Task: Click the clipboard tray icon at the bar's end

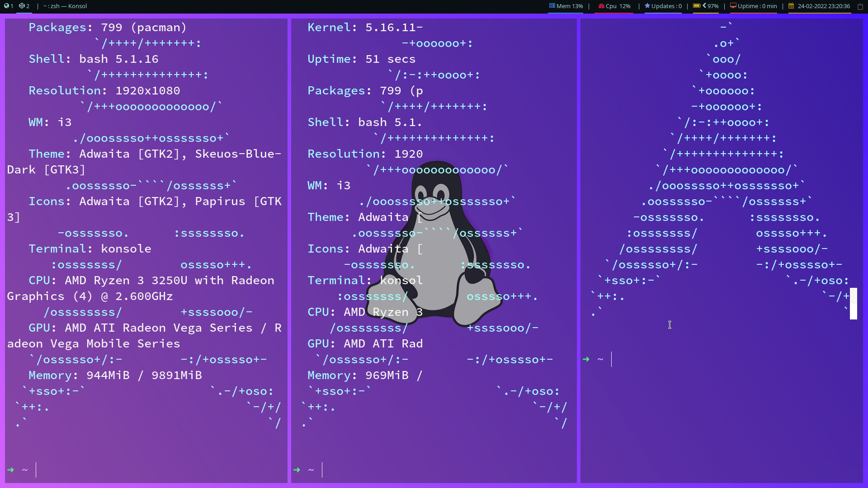Action: [x=860, y=6]
